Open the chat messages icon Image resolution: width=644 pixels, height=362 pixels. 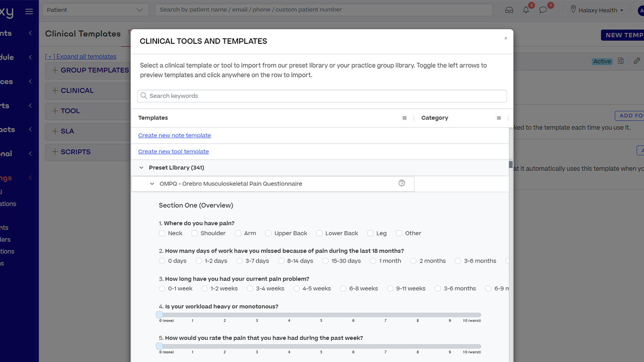click(x=543, y=10)
